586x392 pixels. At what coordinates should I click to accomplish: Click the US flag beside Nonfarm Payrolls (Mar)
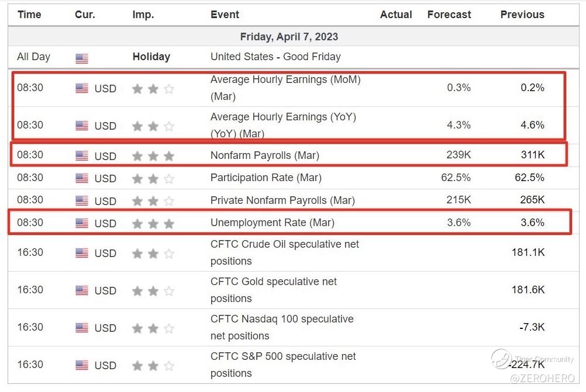[82, 156]
